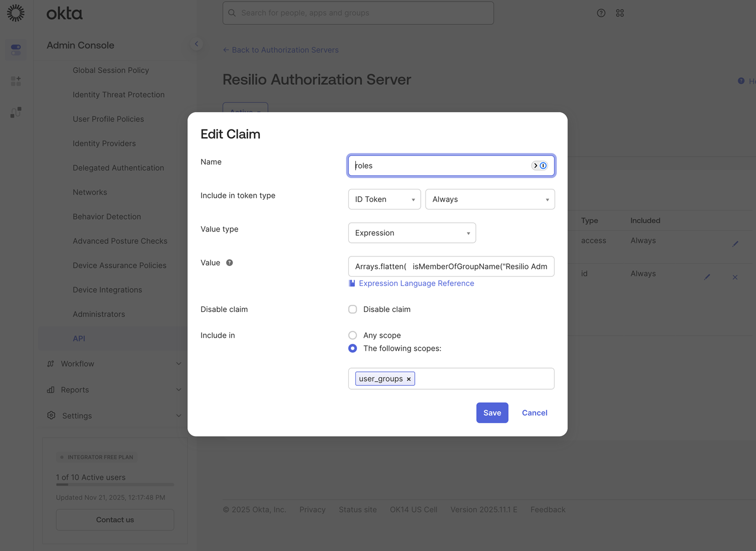Image resolution: width=756 pixels, height=551 pixels.
Task: Open the Value help question mark icon
Action: [229, 263]
